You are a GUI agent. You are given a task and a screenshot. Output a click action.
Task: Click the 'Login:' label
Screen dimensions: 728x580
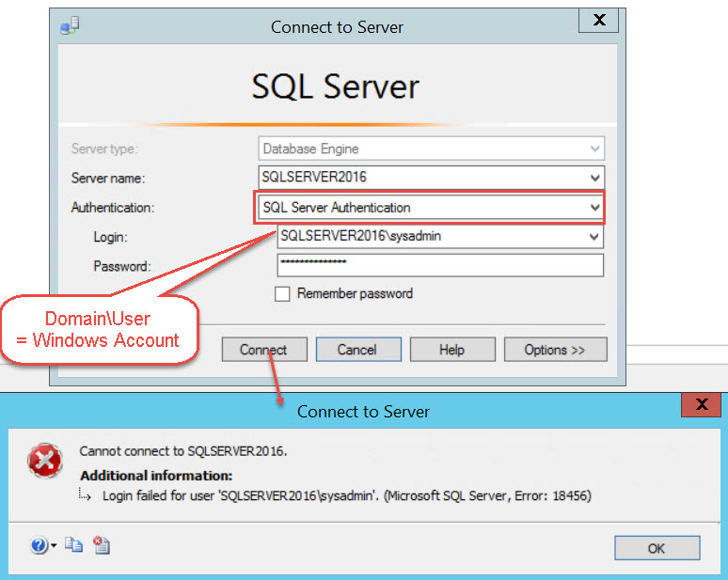tap(110, 237)
